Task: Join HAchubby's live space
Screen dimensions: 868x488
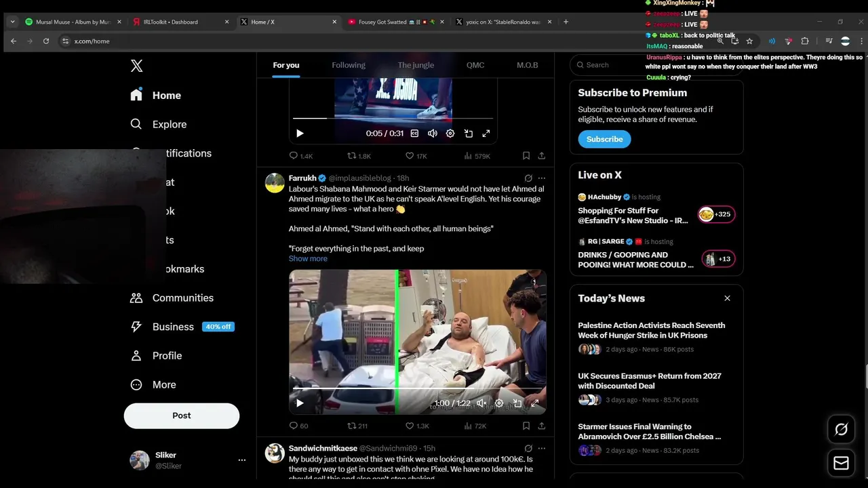Action: [x=656, y=209]
